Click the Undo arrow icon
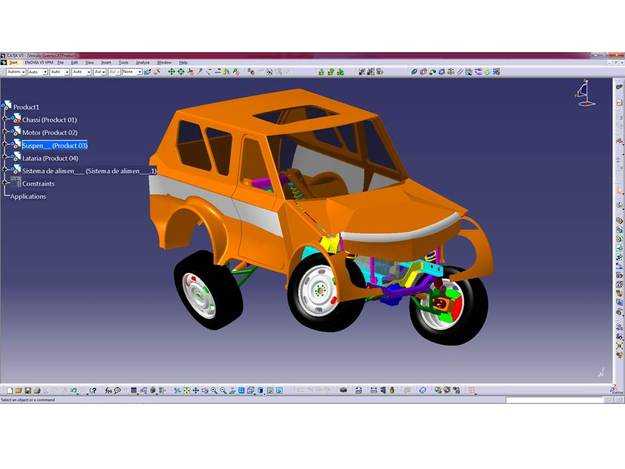 tap(74, 391)
